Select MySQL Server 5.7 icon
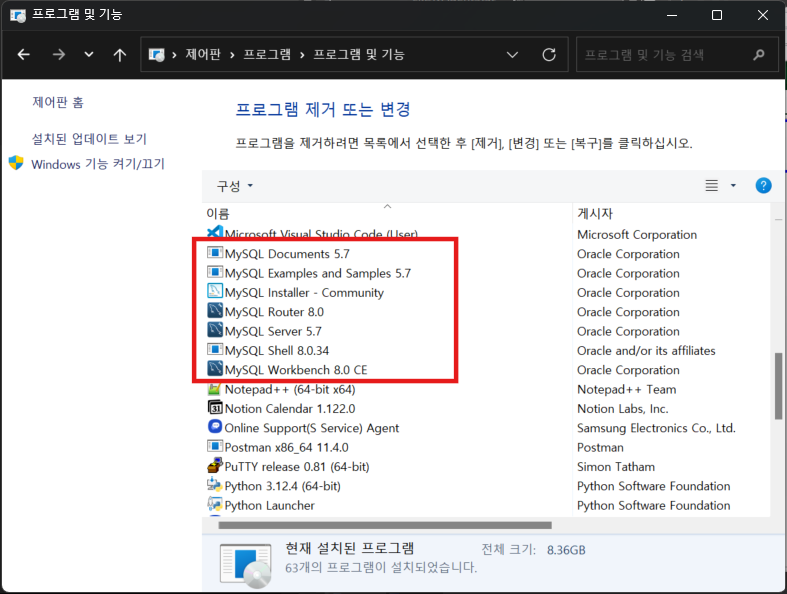This screenshot has width=787, height=594. 215,330
